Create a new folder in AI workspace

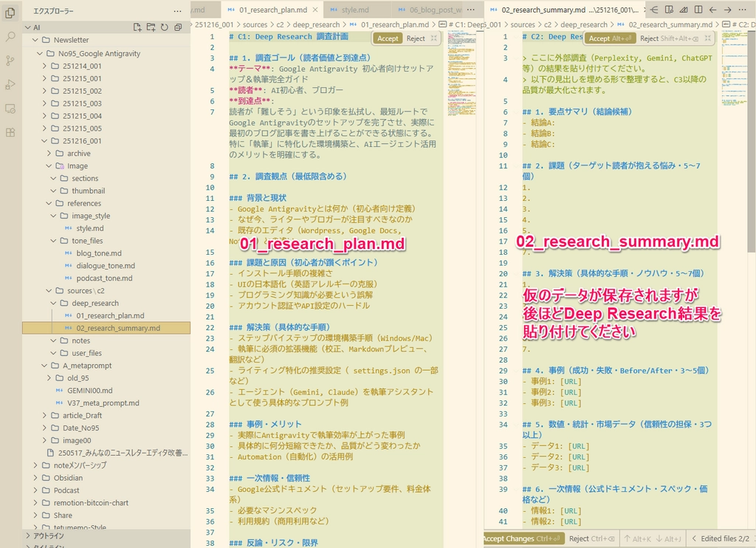[x=151, y=27]
